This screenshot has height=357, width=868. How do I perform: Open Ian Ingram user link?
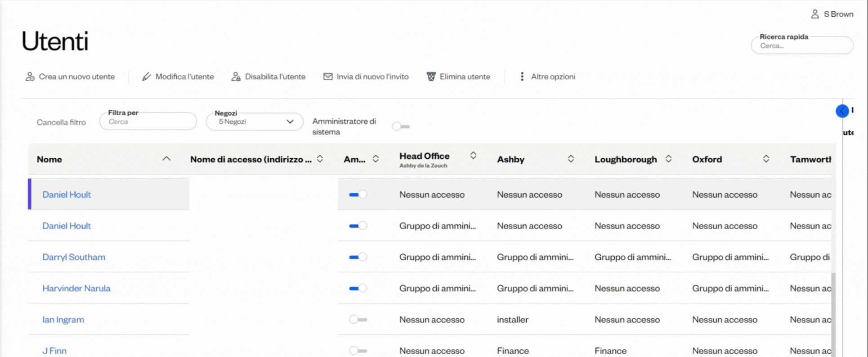(x=63, y=320)
